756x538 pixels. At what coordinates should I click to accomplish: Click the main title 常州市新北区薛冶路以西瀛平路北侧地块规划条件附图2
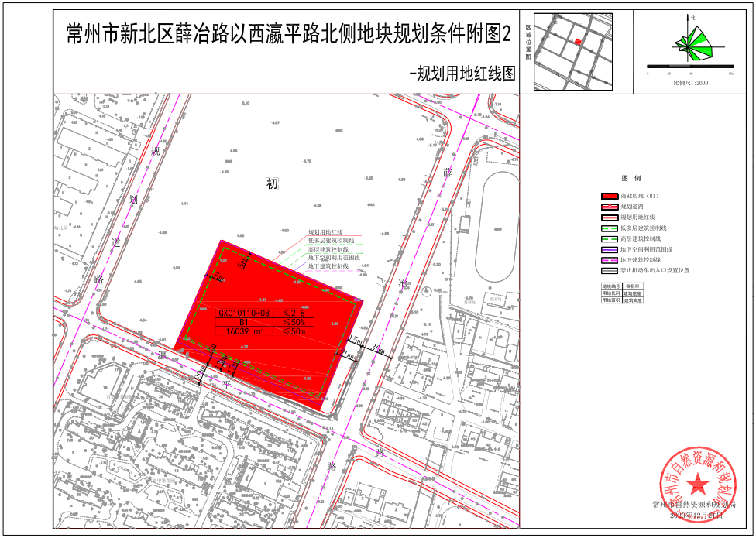pyautogui.click(x=288, y=35)
